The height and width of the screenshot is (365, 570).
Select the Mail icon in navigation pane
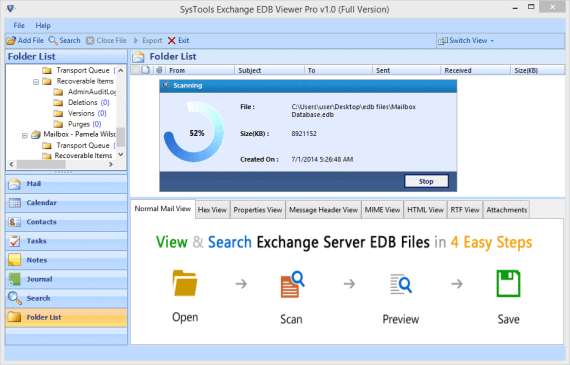pyautogui.click(x=15, y=184)
